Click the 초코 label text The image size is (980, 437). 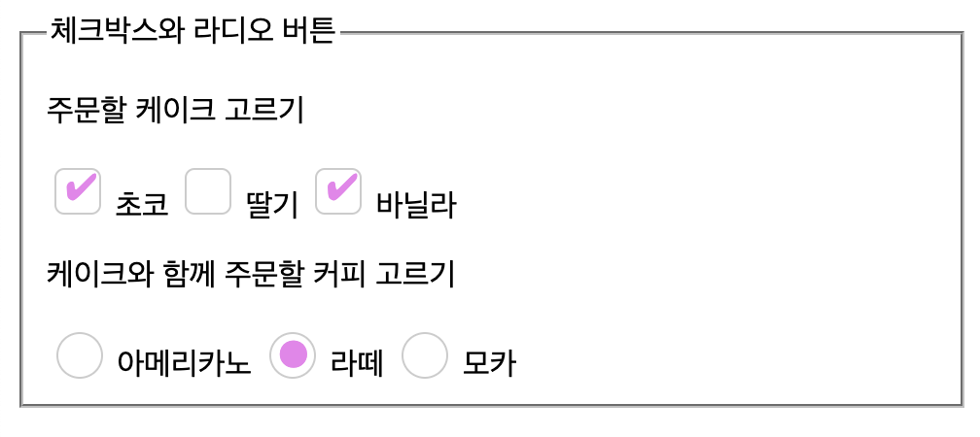point(142,204)
